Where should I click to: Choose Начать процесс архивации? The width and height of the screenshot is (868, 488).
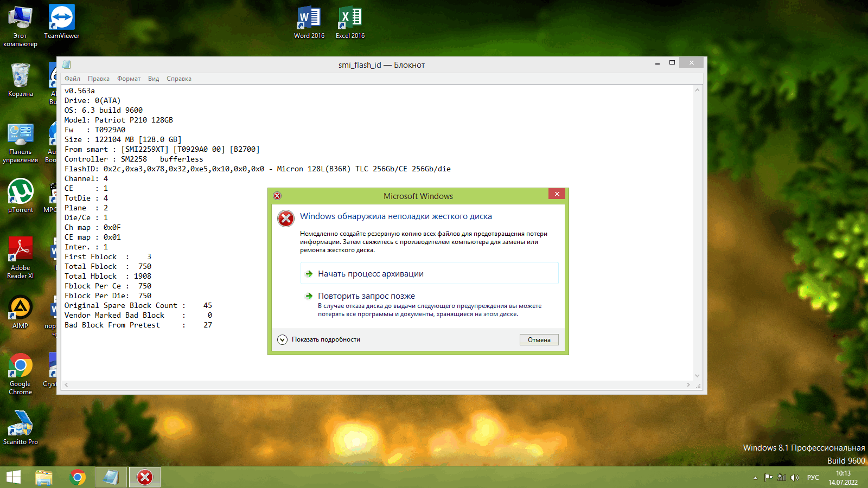[x=429, y=273]
